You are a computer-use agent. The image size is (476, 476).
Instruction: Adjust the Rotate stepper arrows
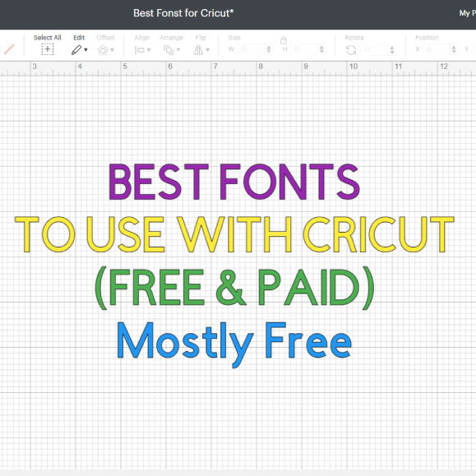392,49
